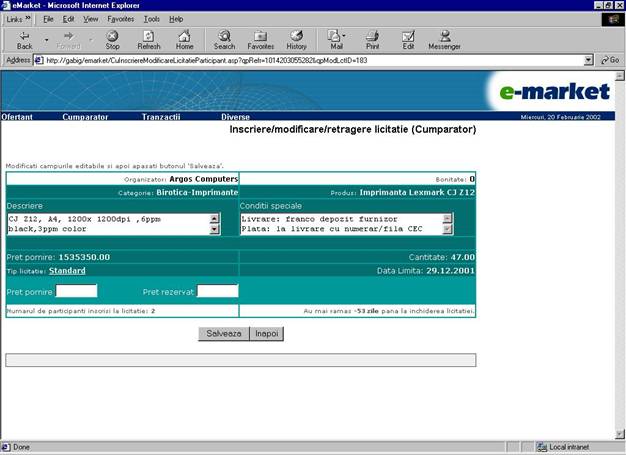Screen dimensions: 626x455
Task: Open the Cumparator navigation menu
Action: point(85,117)
